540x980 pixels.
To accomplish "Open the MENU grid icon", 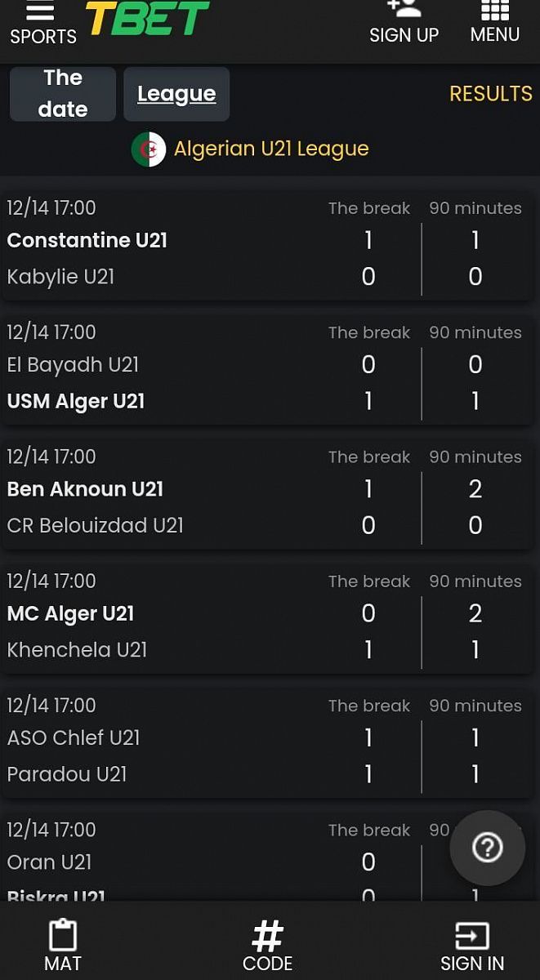I will click(x=495, y=9).
